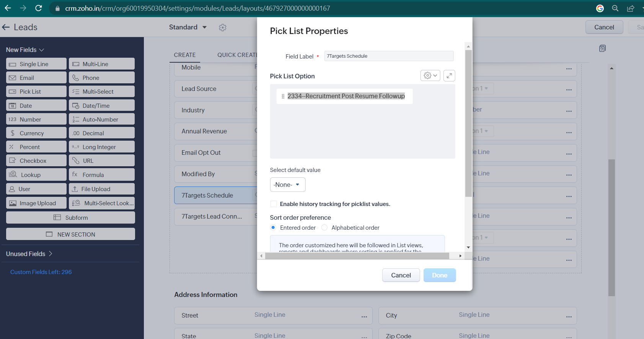
Task: Switch to the CREATE tab
Action: pos(185,55)
